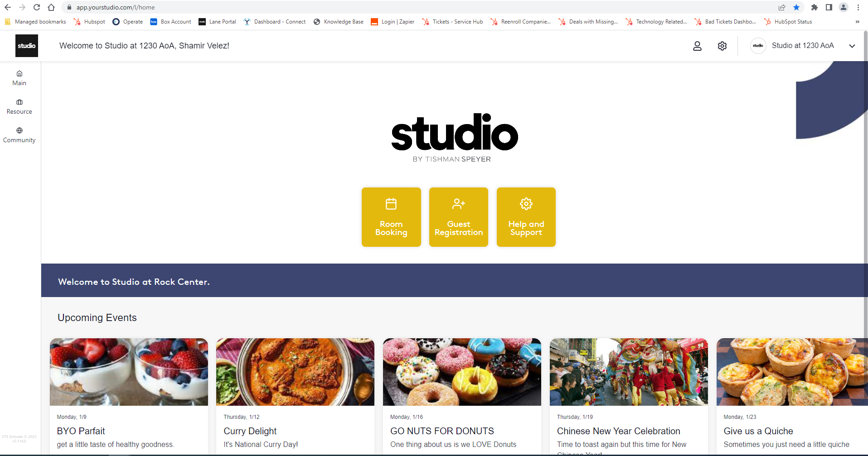
Task: Open BYO Parfait event image
Action: coord(129,372)
